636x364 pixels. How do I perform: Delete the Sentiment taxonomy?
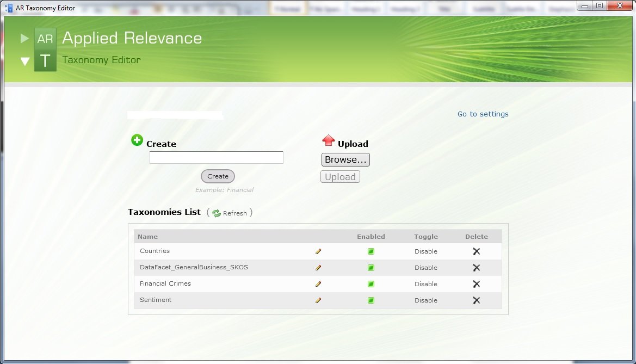coord(477,300)
